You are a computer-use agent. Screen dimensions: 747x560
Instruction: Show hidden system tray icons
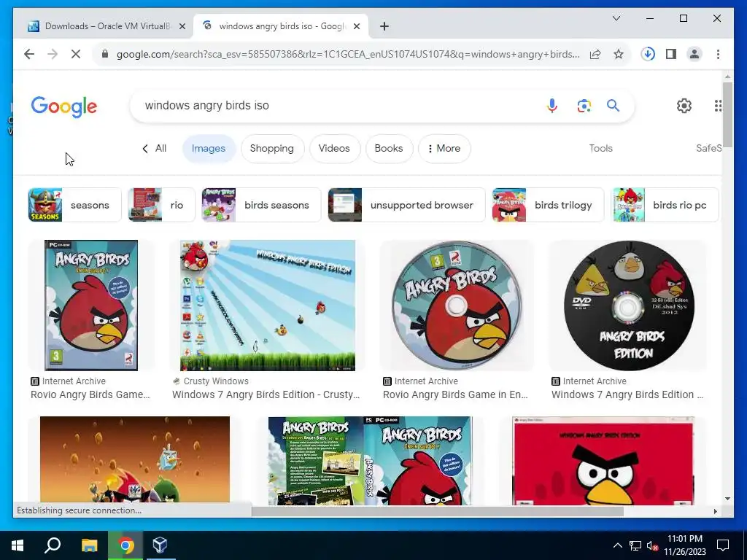click(x=617, y=545)
